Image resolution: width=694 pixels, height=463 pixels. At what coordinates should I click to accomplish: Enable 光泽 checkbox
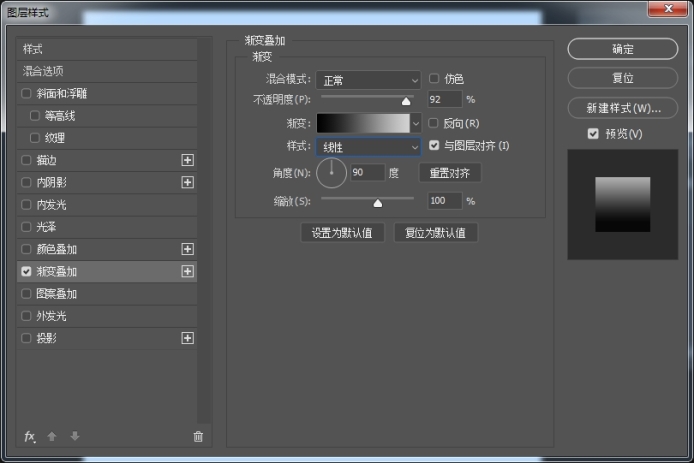[x=26, y=227]
